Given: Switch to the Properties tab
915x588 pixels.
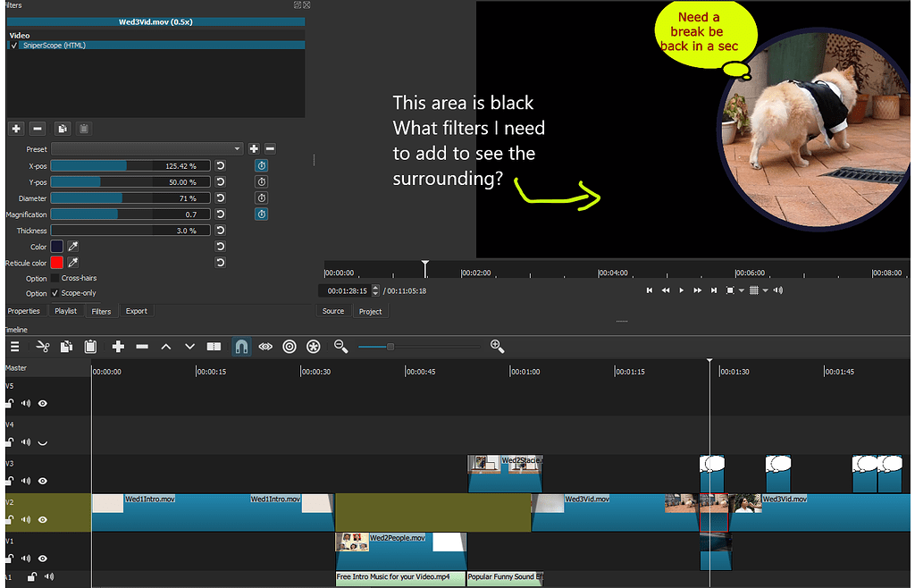Looking at the screenshot, I should click(24, 311).
